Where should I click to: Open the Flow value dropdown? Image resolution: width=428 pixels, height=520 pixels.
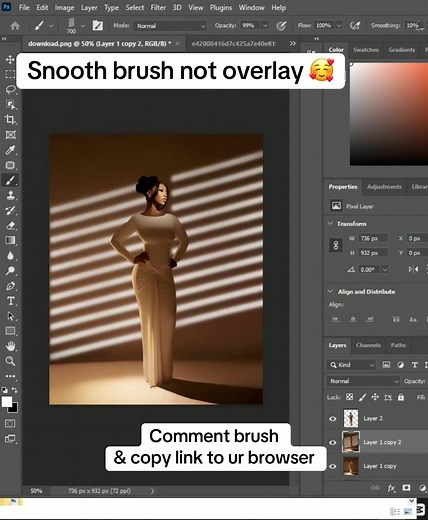pos(339,25)
